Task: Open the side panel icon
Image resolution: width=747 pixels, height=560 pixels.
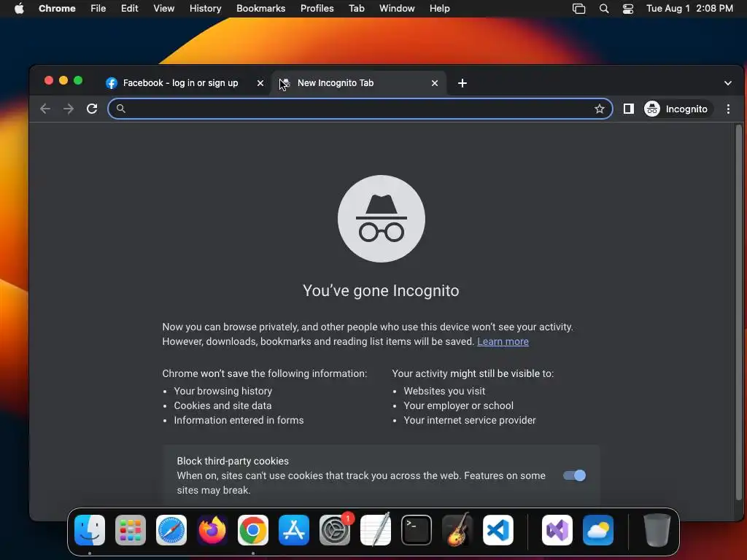Action: point(628,109)
